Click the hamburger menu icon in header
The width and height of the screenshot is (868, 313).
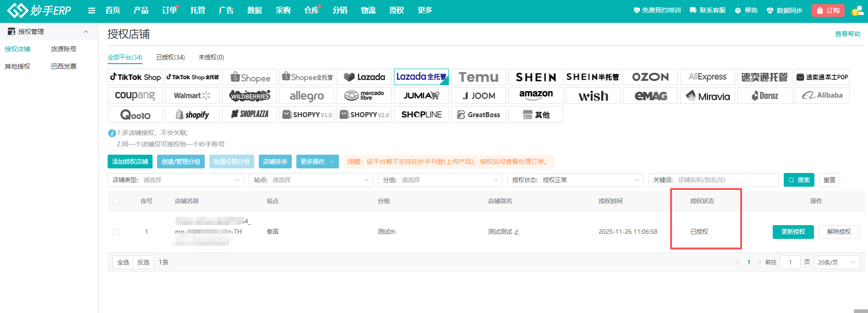(x=92, y=11)
